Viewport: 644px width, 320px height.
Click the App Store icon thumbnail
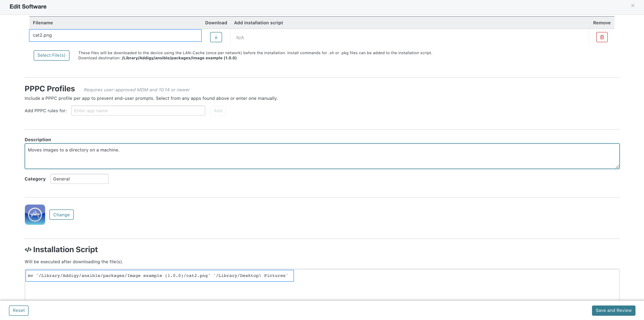pos(35,214)
